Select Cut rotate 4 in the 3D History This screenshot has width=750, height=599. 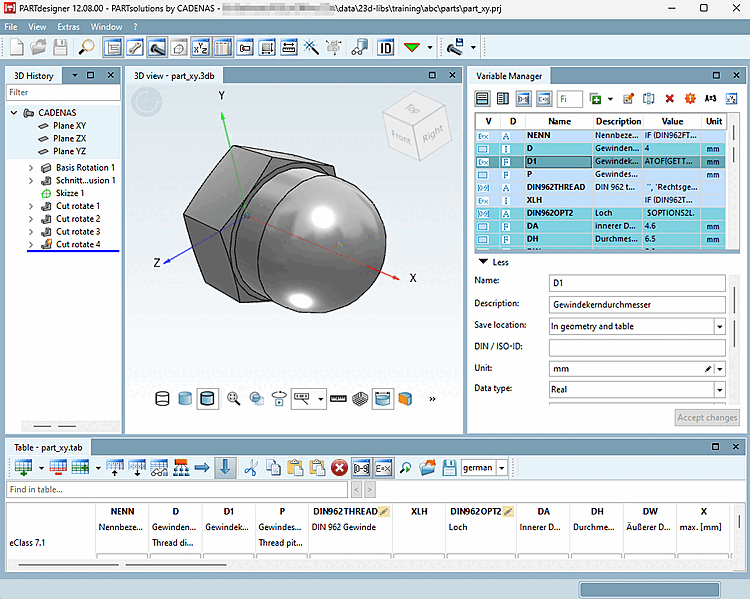[x=78, y=244]
